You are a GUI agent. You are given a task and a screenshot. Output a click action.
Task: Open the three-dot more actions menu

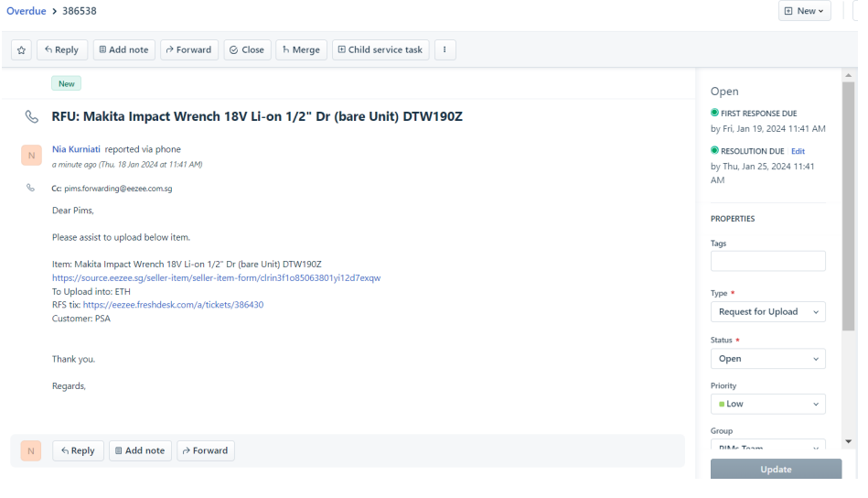click(x=445, y=49)
